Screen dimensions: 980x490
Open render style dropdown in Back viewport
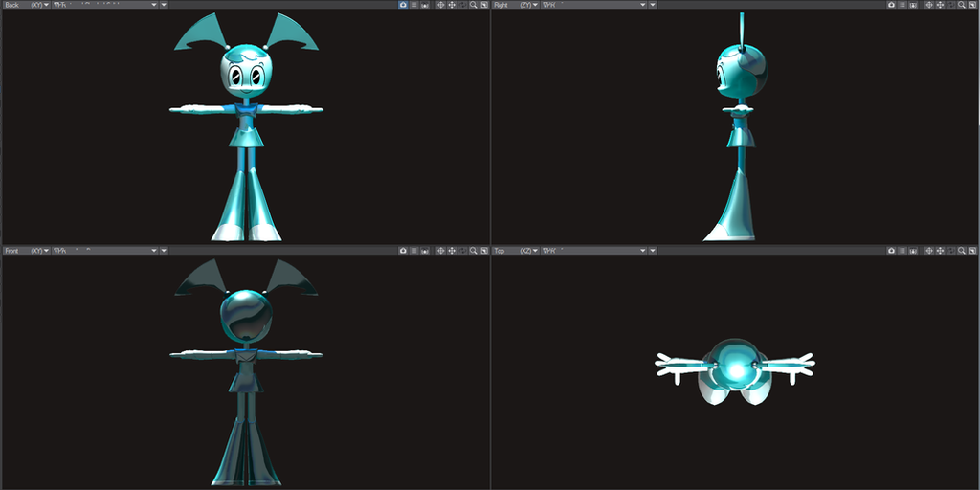105,5
